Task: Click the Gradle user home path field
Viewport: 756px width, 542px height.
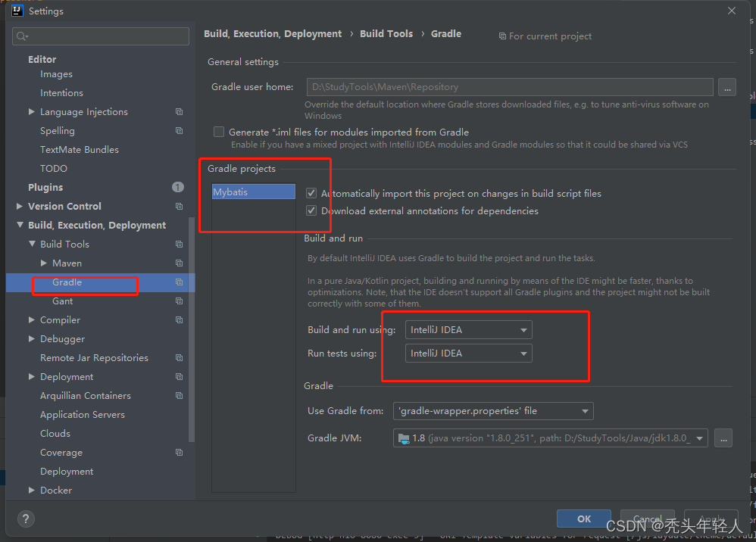Action: point(510,87)
